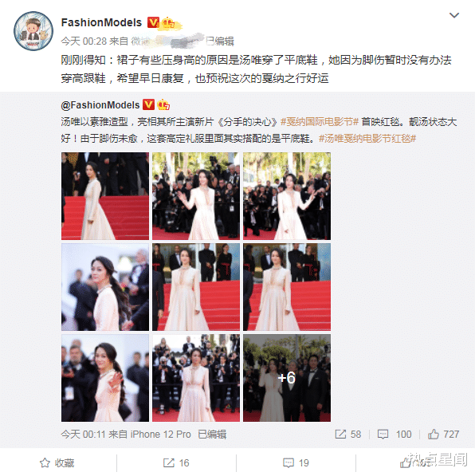Screen dimensions: 475x476
Task: Check the red V verified badge beside username
Action: click(x=153, y=22)
